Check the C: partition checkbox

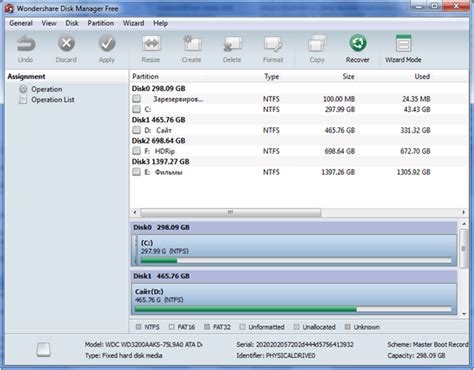(136, 109)
